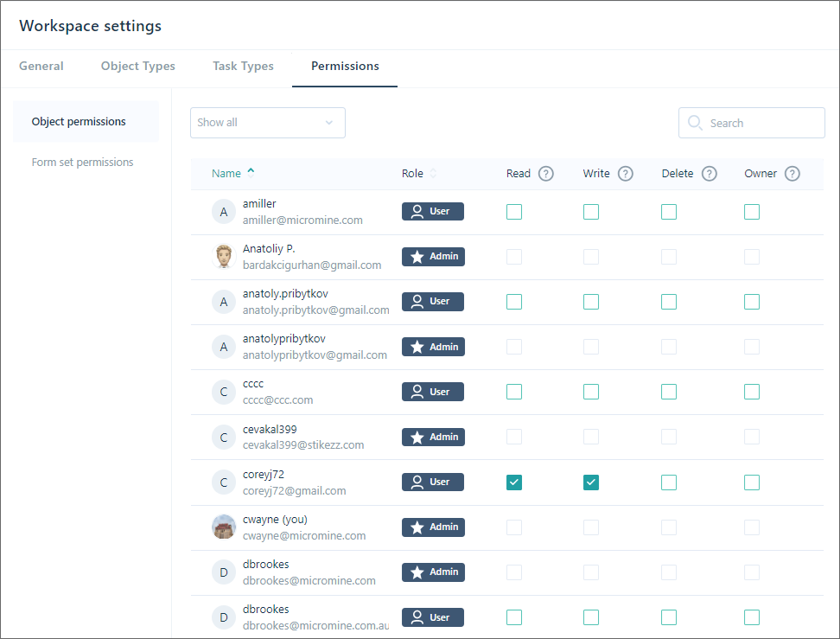Uncheck Write permission for coreyj72
Viewport: 840px width, 639px height.
pos(591,482)
